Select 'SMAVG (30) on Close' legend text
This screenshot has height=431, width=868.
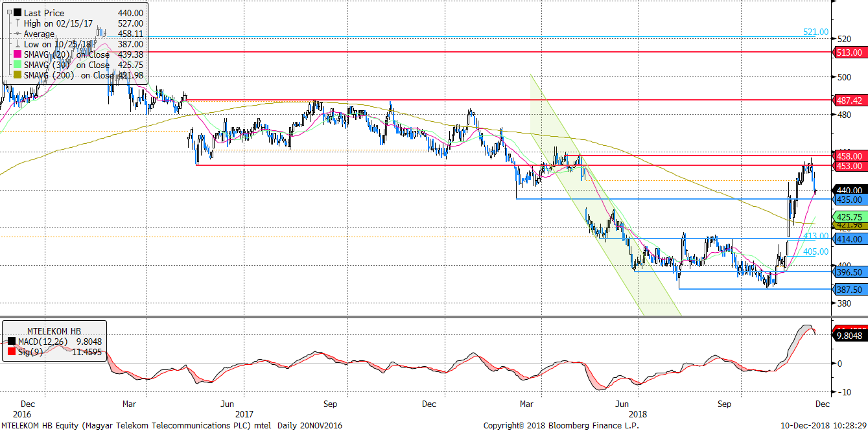66,65
